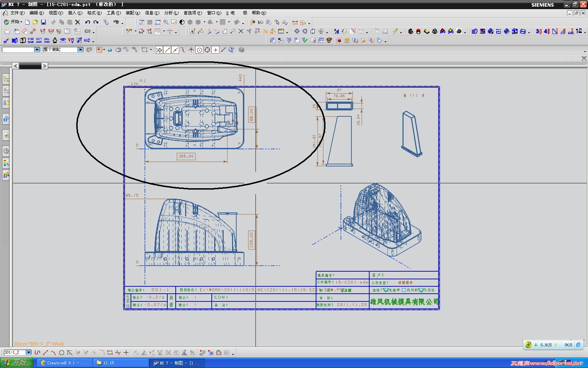Select the Line sketch tool
Image resolution: width=588 pixels, height=368 pixels.
[x=45, y=353]
